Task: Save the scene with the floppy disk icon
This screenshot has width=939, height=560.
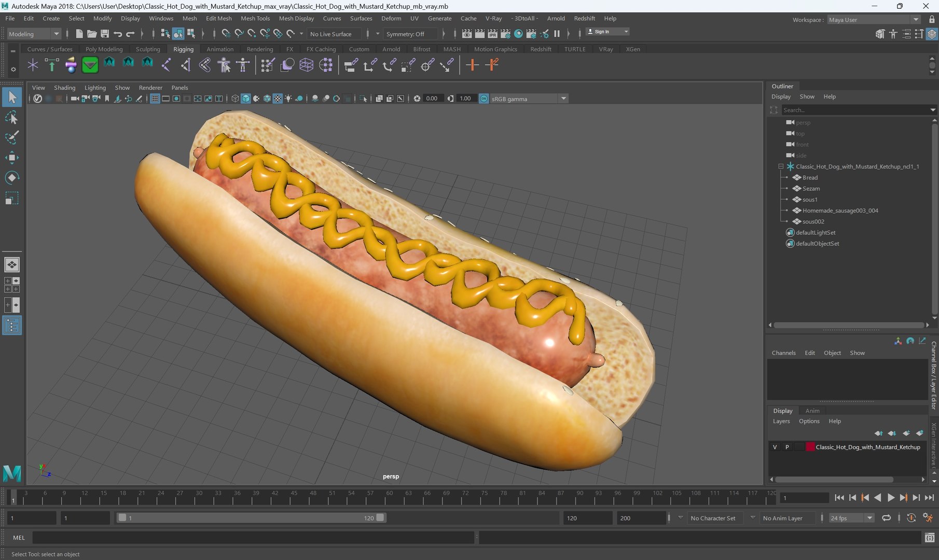Action: click(x=105, y=34)
